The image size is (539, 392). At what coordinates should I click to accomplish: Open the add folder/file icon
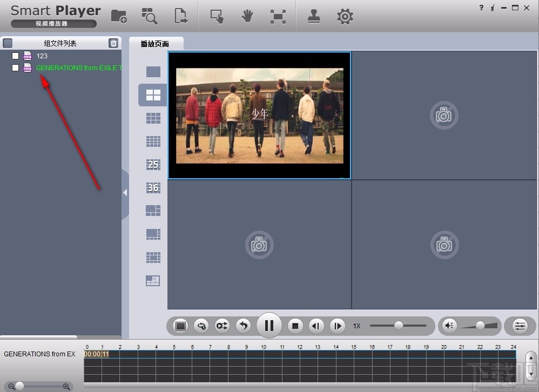click(119, 16)
